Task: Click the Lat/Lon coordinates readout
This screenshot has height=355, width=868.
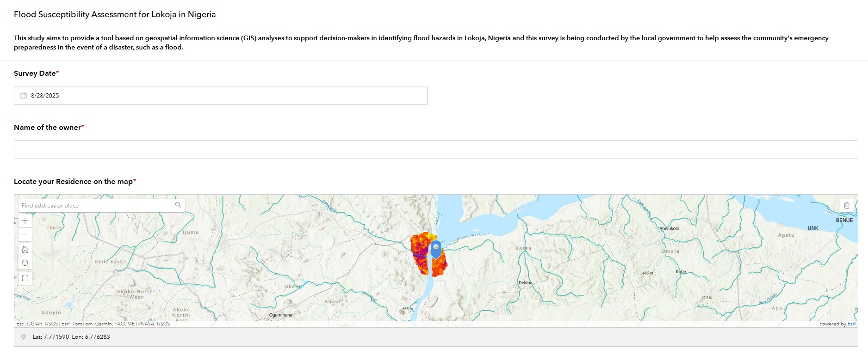Action: click(x=71, y=337)
